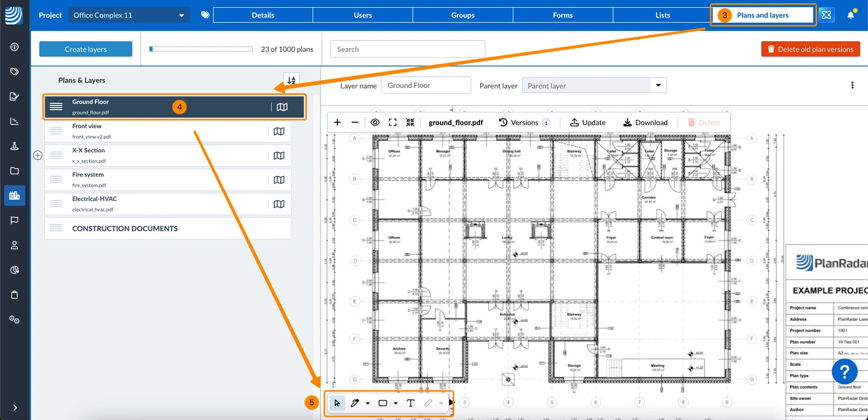868x420 pixels.
Task: Click Delete old plan versions button
Action: coord(810,49)
